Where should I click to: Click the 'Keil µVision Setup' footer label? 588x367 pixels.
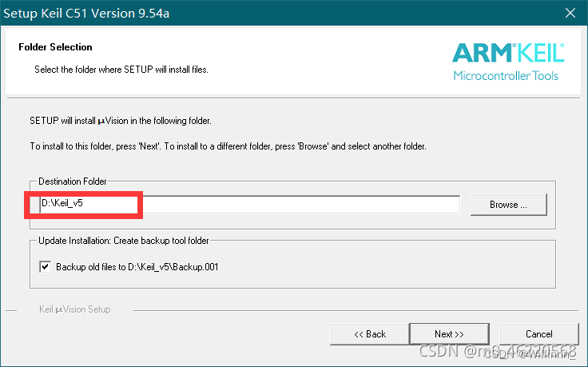point(75,309)
